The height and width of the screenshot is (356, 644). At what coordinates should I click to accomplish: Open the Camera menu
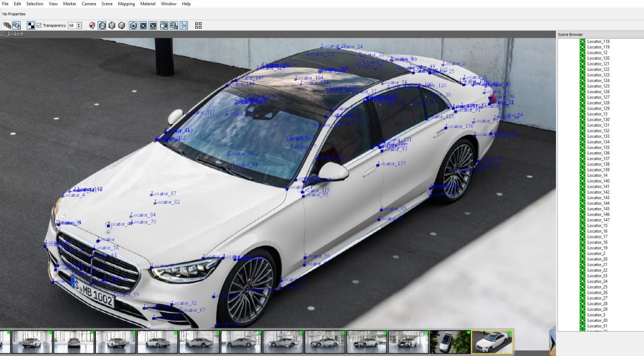[89, 4]
